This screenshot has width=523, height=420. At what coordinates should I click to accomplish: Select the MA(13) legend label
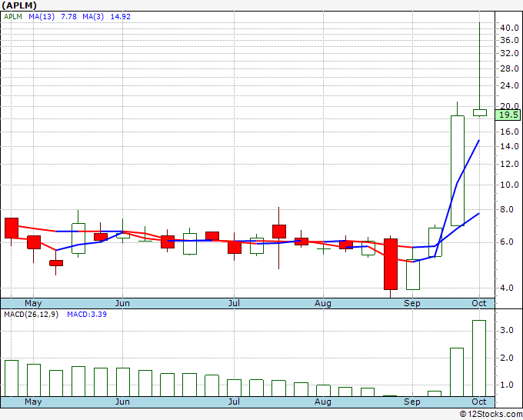point(42,17)
